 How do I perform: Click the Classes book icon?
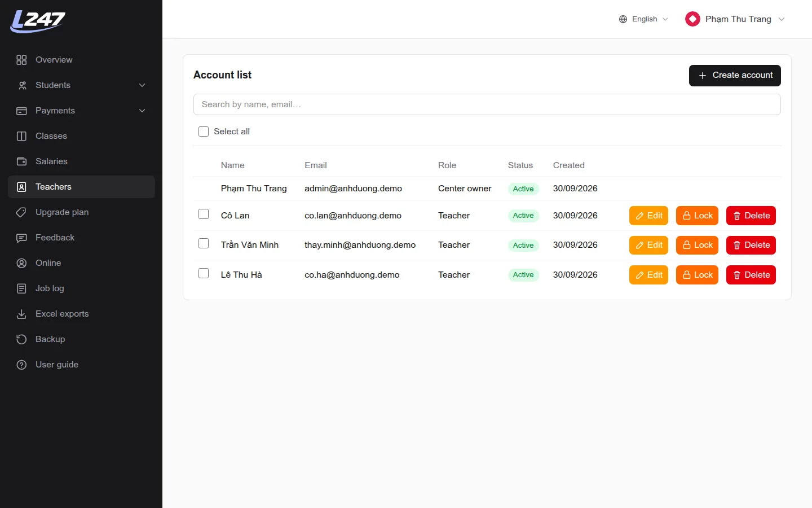(x=21, y=136)
